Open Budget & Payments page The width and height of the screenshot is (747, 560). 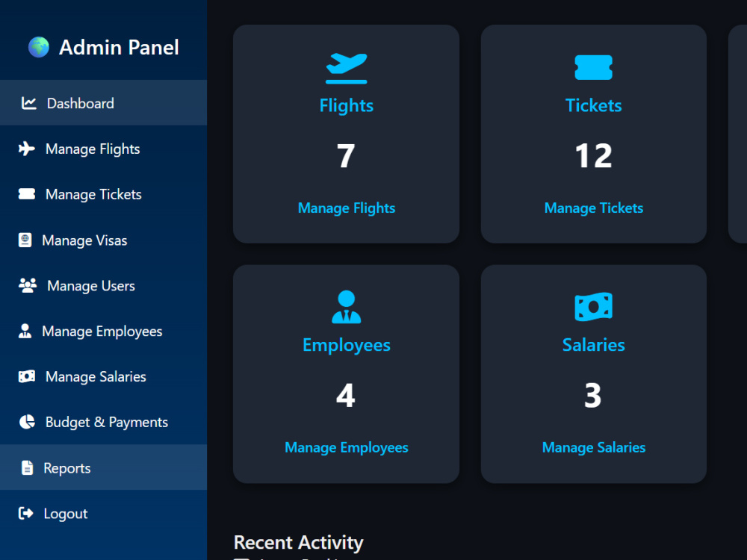pos(103,422)
